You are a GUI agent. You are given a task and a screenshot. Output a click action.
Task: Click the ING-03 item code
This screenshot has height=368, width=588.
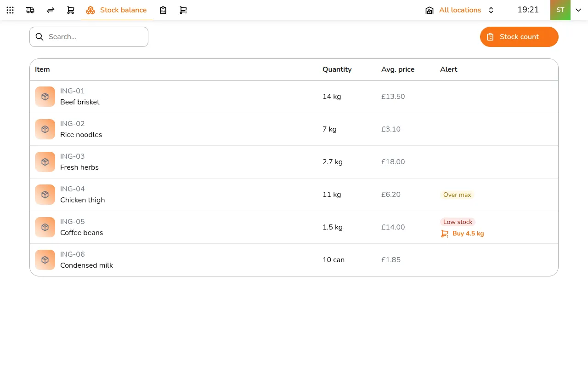click(73, 156)
